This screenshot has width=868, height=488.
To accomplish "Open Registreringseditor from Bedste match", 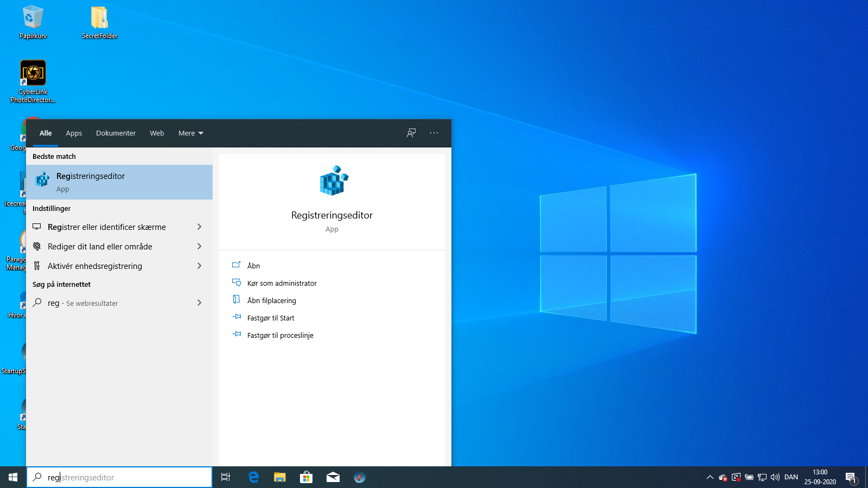I will pos(91,182).
